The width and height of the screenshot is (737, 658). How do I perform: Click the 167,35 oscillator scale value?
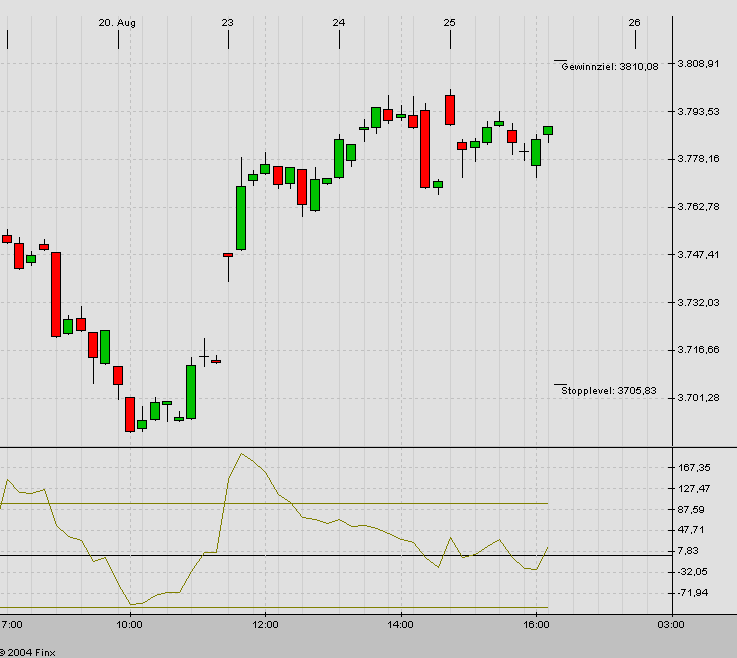tap(694, 468)
